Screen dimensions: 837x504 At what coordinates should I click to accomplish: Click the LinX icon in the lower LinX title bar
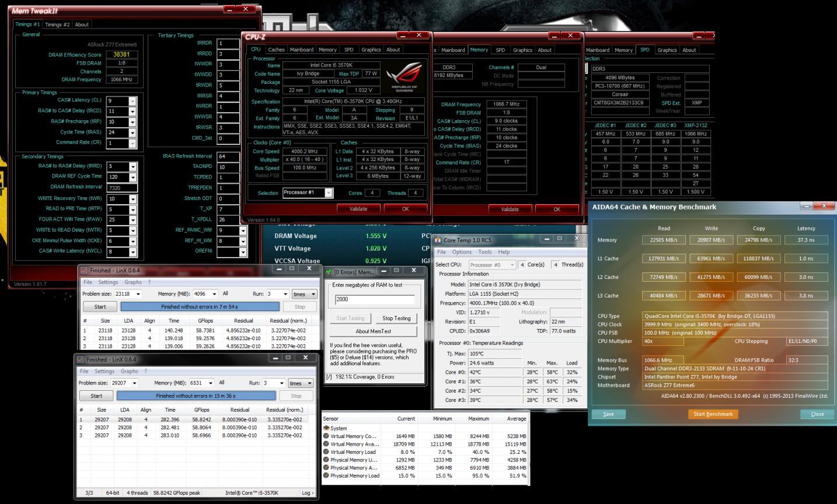(x=81, y=359)
